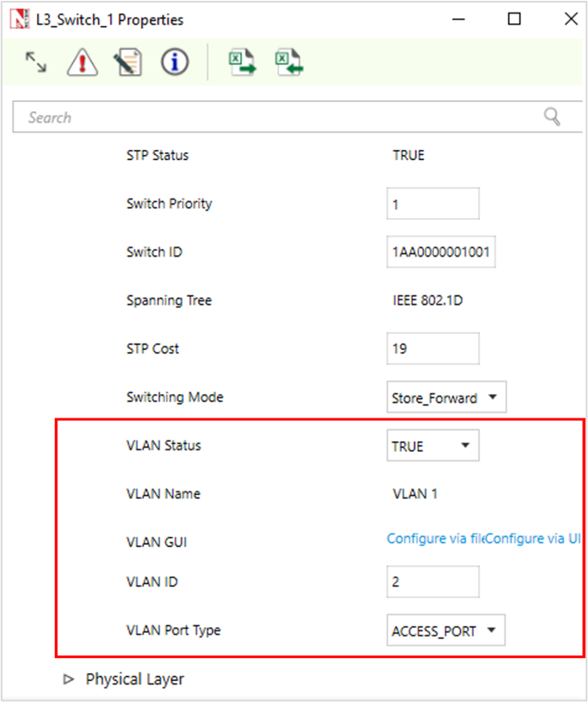The width and height of the screenshot is (588, 702).
Task: Open the VLAN Status dropdown
Action: tap(432, 446)
